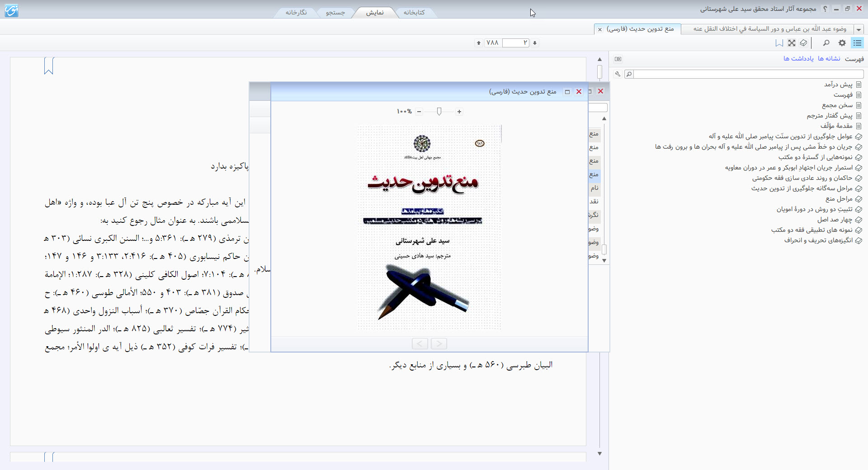Select the فهرست panel heading
This screenshot has width=868, height=470.
point(854,59)
